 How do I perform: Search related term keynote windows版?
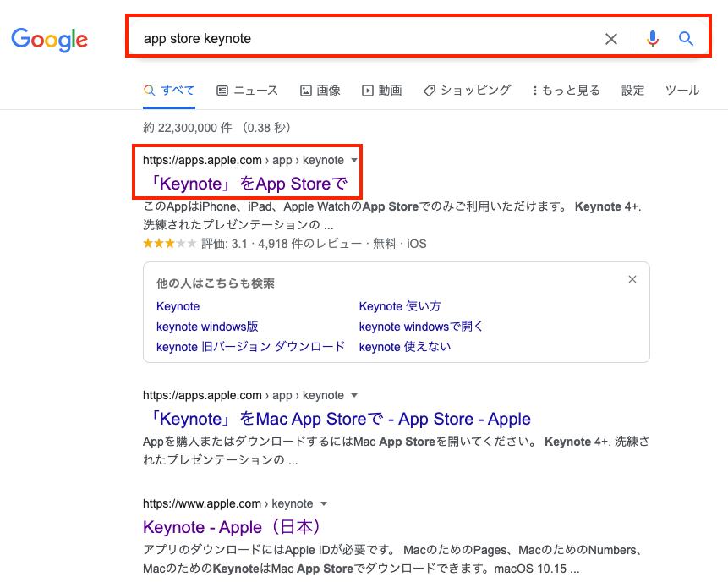[207, 327]
